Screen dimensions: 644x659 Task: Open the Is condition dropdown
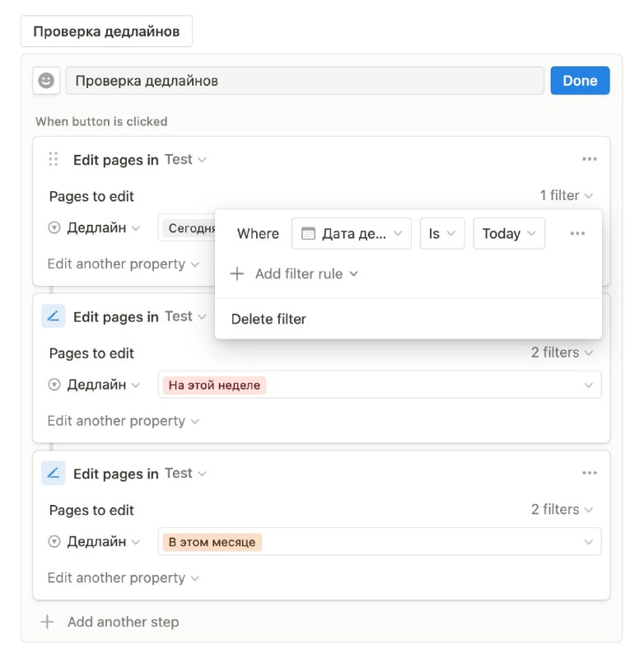pos(442,233)
